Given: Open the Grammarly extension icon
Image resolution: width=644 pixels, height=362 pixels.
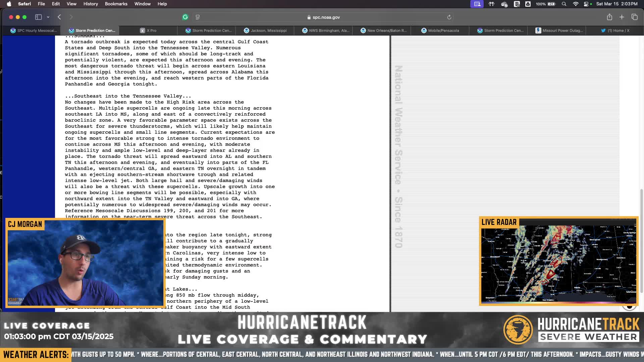Looking at the screenshot, I should (x=185, y=17).
